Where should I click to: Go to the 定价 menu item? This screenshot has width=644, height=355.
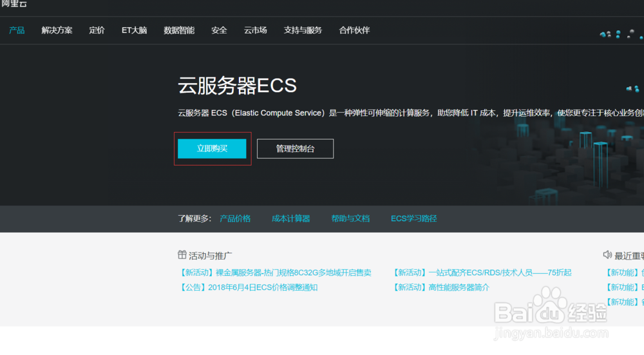click(x=97, y=30)
